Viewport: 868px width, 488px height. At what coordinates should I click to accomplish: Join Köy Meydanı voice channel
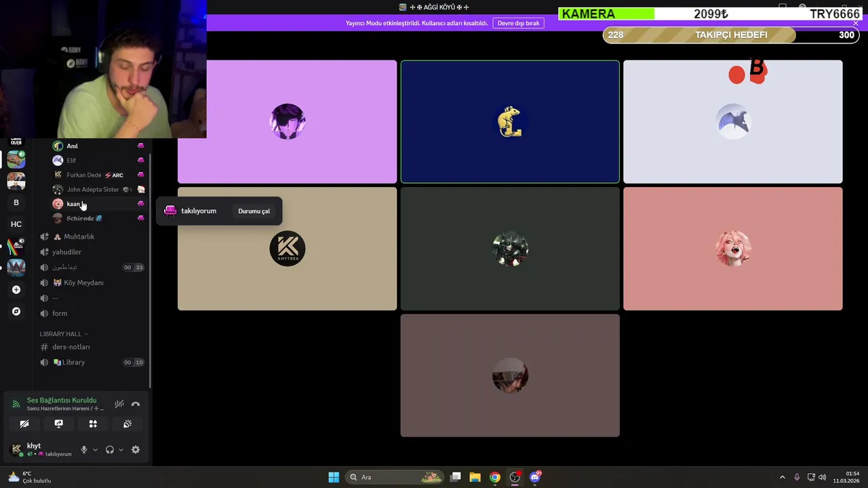pyautogui.click(x=92, y=283)
